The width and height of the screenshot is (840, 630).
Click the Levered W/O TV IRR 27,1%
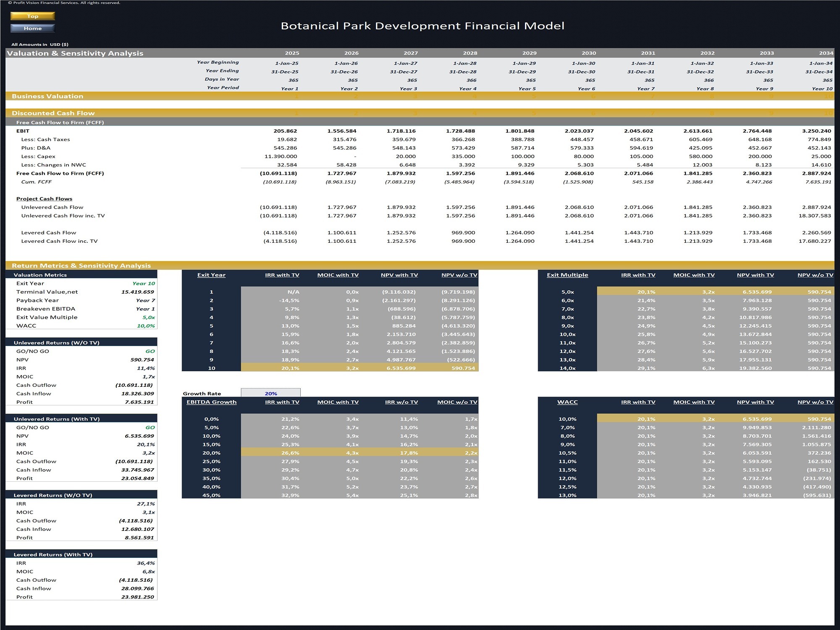146,504
